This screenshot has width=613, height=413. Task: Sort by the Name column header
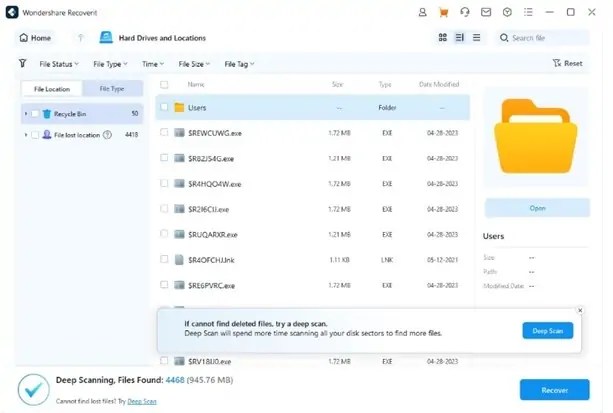point(196,84)
